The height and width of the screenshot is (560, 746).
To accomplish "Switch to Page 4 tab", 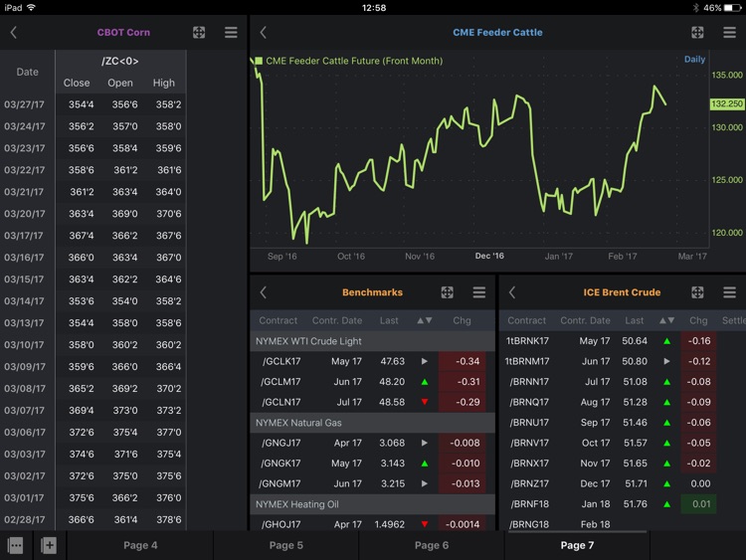I will (x=140, y=545).
